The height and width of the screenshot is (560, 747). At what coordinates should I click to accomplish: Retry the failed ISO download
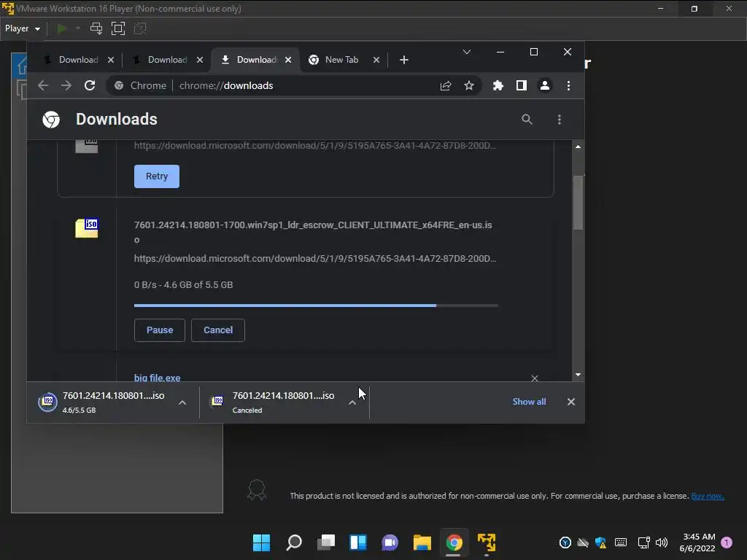point(157,176)
